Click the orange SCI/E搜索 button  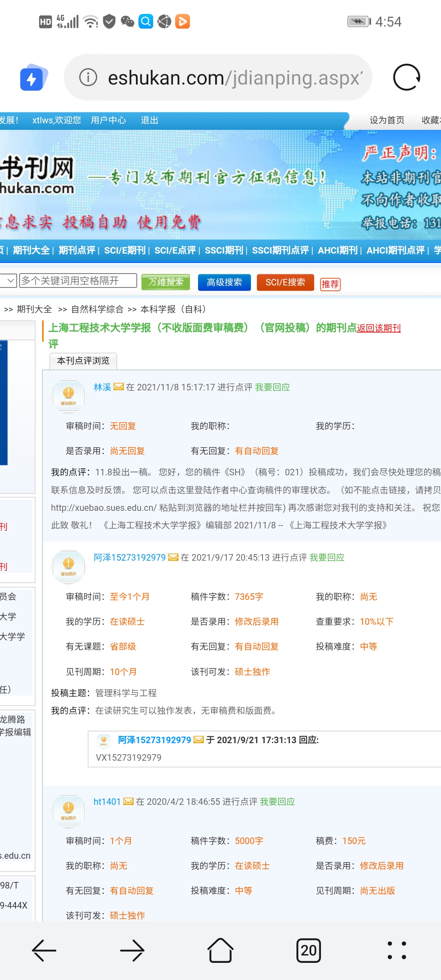tap(285, 282)
